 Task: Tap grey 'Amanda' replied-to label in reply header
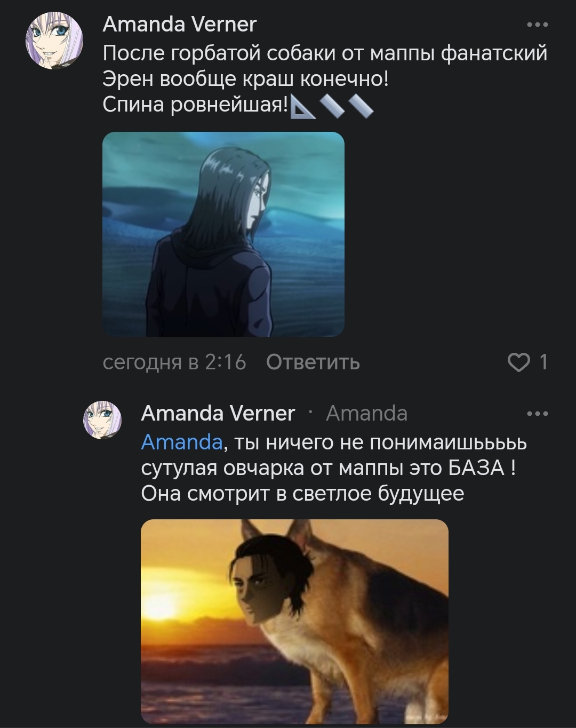point(367,413)
